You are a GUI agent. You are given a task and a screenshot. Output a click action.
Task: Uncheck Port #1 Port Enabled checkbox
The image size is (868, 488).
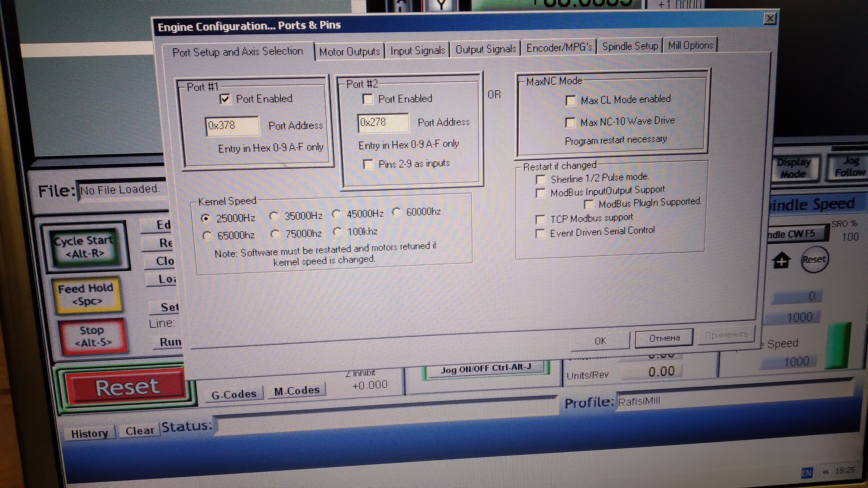point(225,99)
